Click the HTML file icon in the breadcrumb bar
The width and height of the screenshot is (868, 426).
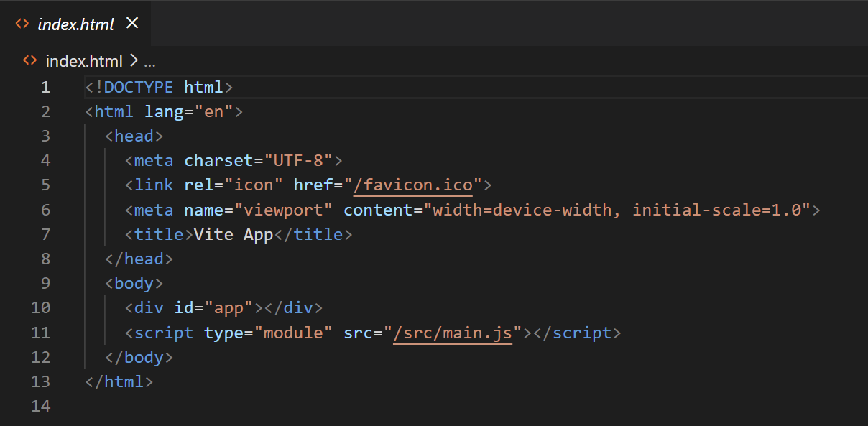coord(29,61)
